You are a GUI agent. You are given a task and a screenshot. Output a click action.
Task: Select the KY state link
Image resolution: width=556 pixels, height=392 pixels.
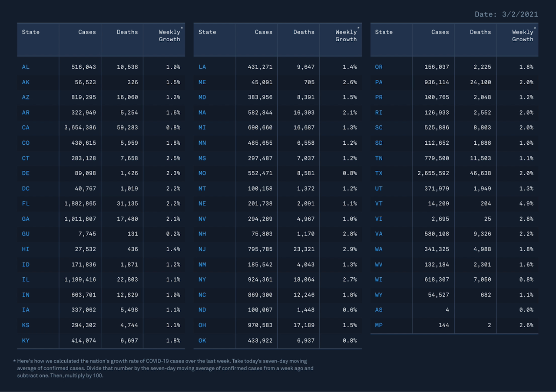pos(26,340)
